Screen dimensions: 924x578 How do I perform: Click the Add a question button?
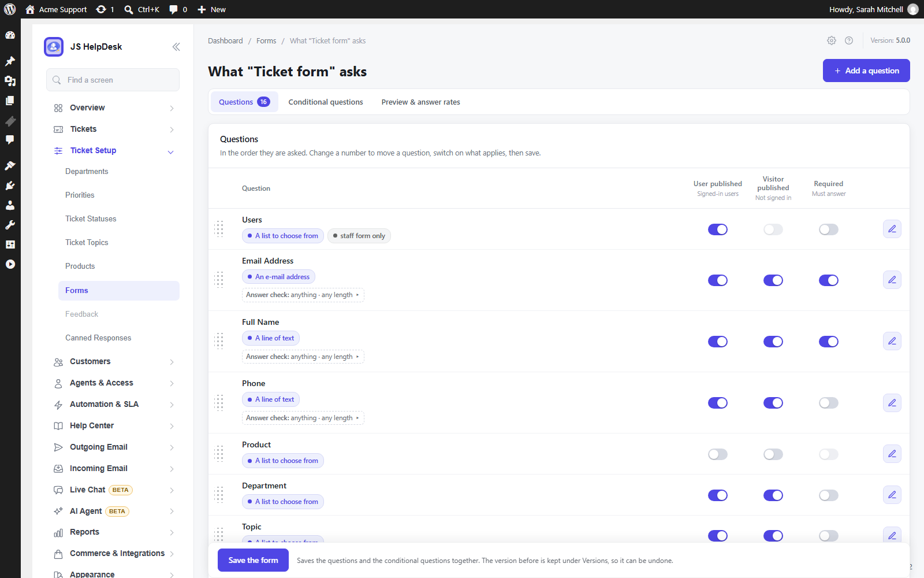point(866,71)
